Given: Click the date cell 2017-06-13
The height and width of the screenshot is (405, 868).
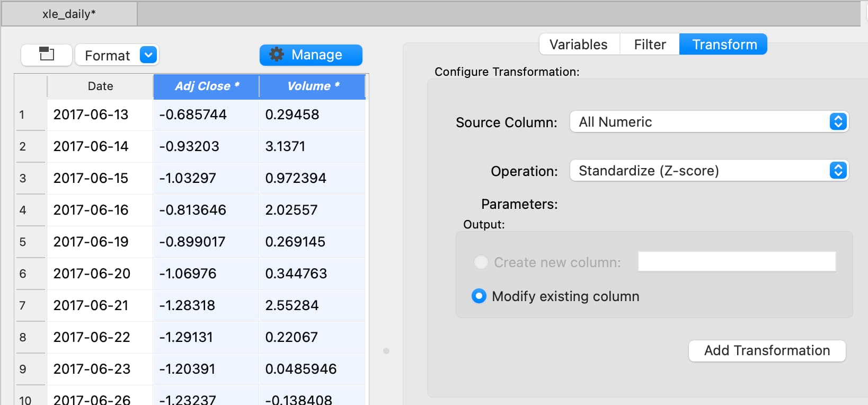Looking at the screenshot, I should [x=91, y=115].
